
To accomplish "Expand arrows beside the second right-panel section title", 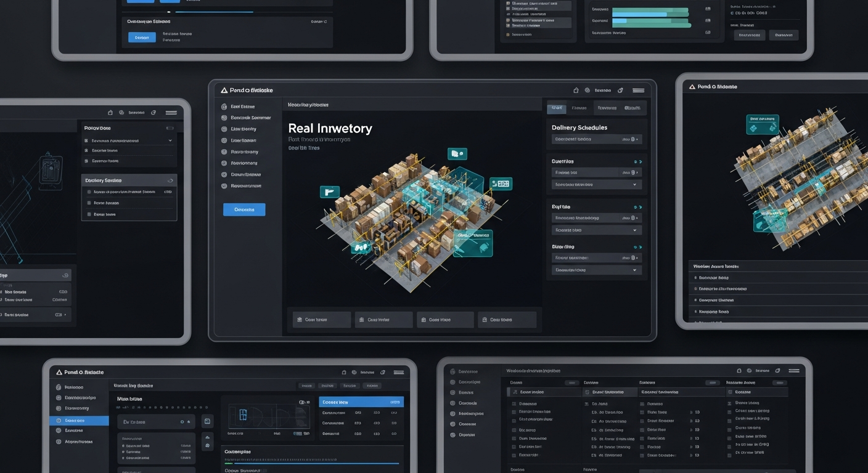I will [x=637, y=162].
